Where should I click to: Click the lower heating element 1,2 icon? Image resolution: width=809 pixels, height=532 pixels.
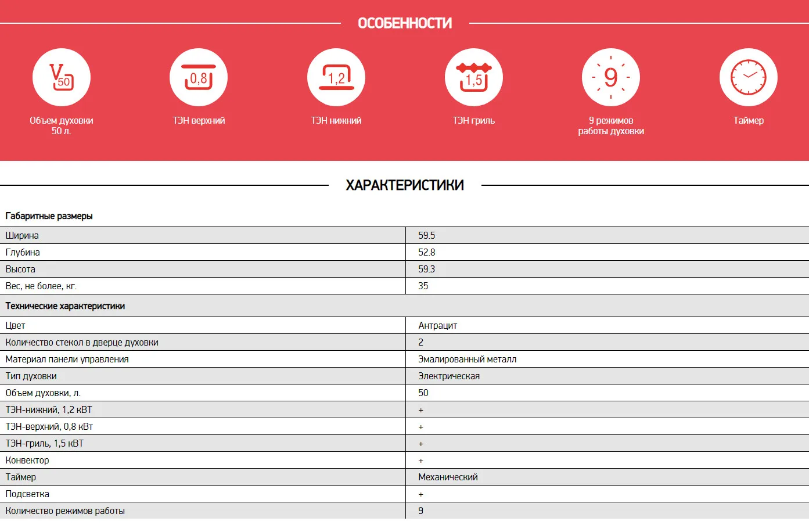pos(336,77)
